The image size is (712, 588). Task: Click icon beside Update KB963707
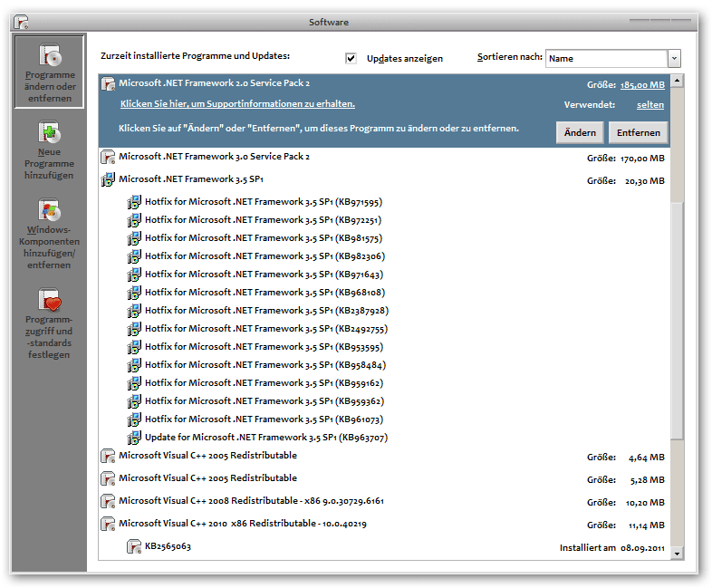134,439
